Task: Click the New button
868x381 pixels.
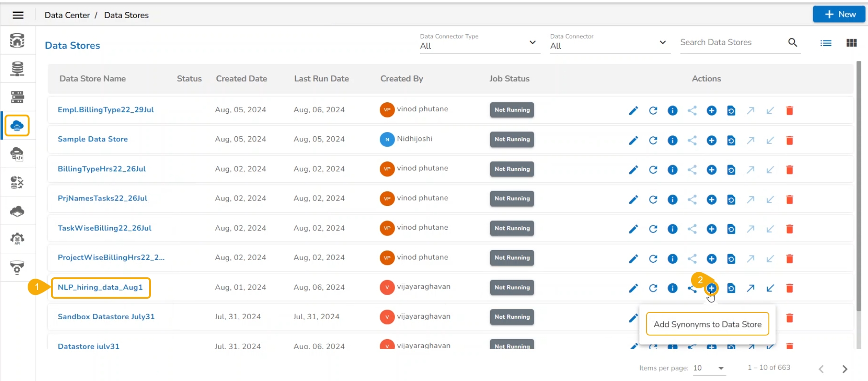Action: tap(839, 14)
